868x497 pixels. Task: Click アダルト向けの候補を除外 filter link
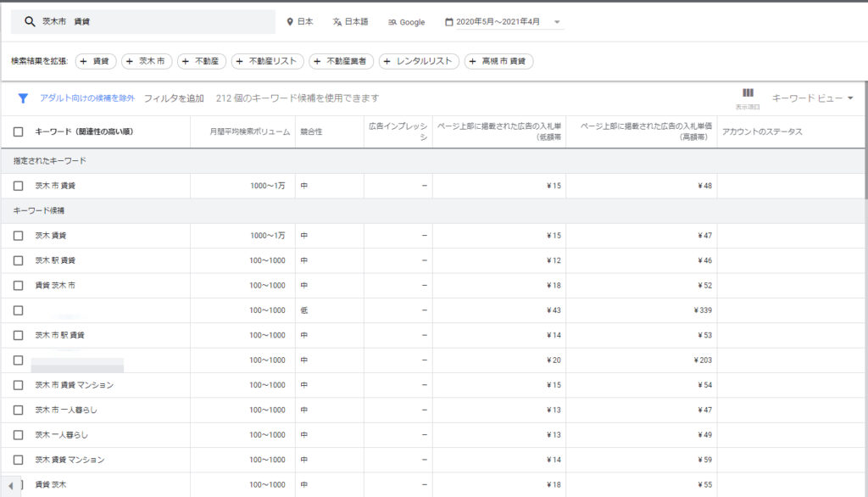[87, 98]
